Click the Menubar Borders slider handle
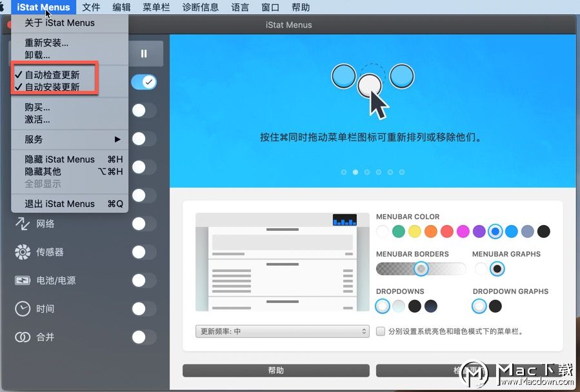This screenshot has width=580, height=392. point(421,269)
